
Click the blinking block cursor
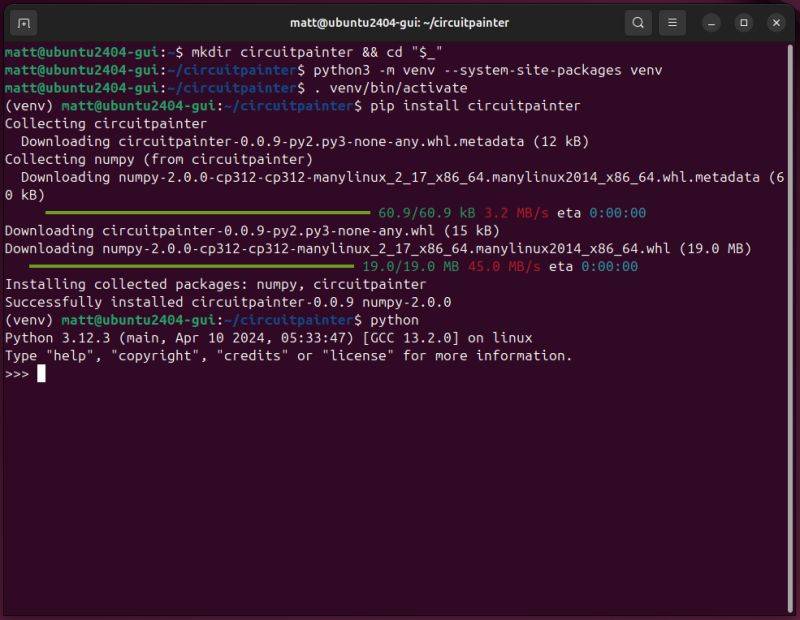coord(40,373)
